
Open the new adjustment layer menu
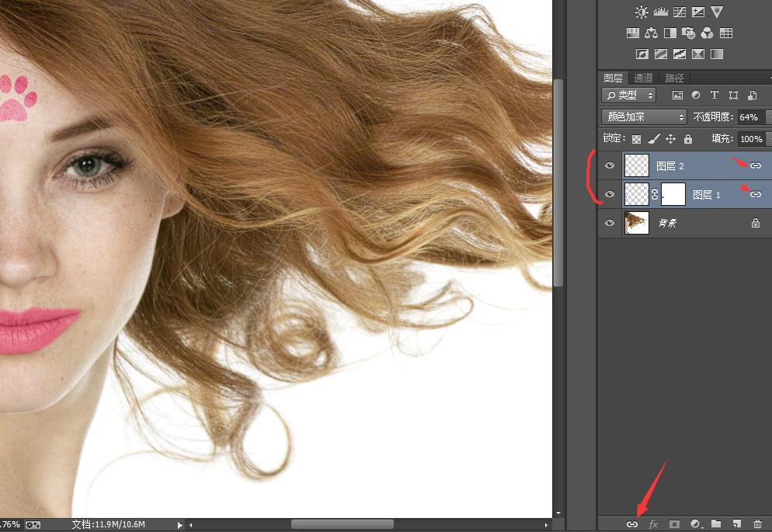(x=695, y=524)
